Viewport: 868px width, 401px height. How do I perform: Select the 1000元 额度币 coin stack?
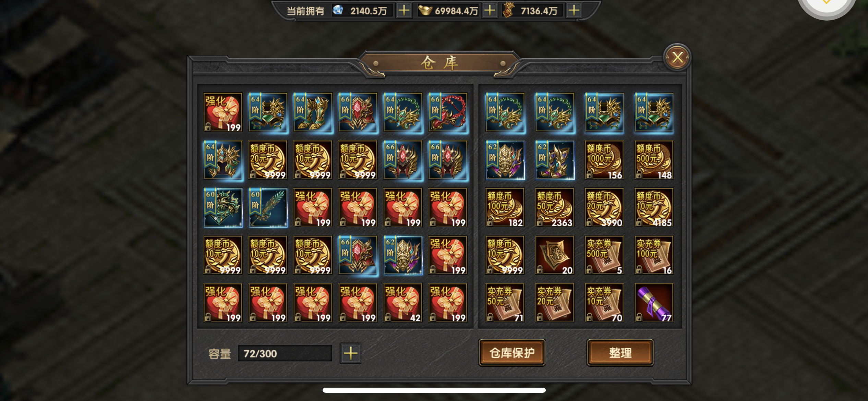[604, 160]
